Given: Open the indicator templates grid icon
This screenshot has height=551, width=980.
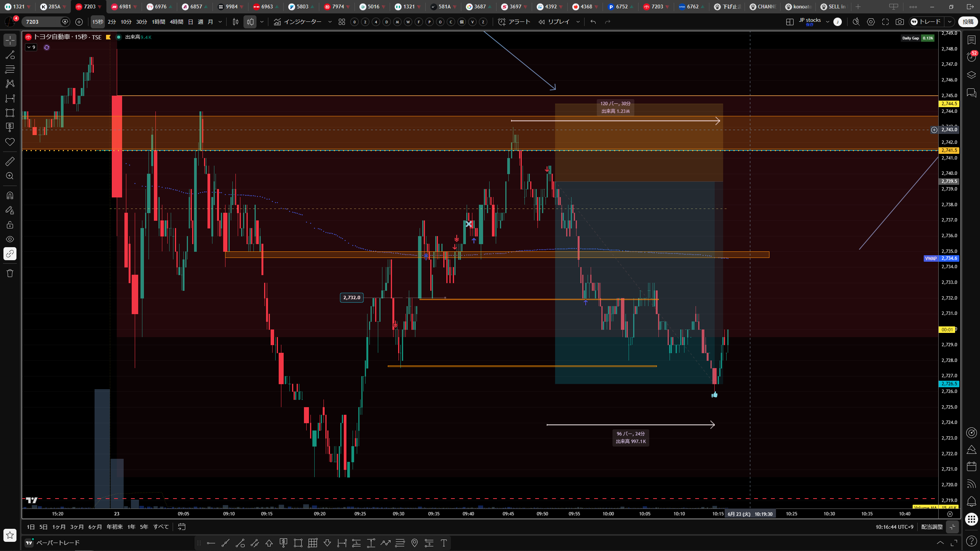Looking at the screenshot, I should (x=342, y=22).
